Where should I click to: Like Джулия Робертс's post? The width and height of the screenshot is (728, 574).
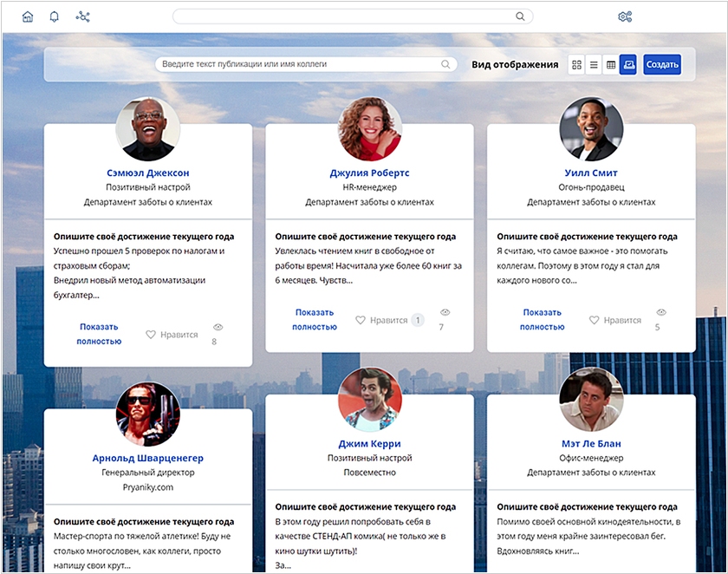tap(381, 320)
